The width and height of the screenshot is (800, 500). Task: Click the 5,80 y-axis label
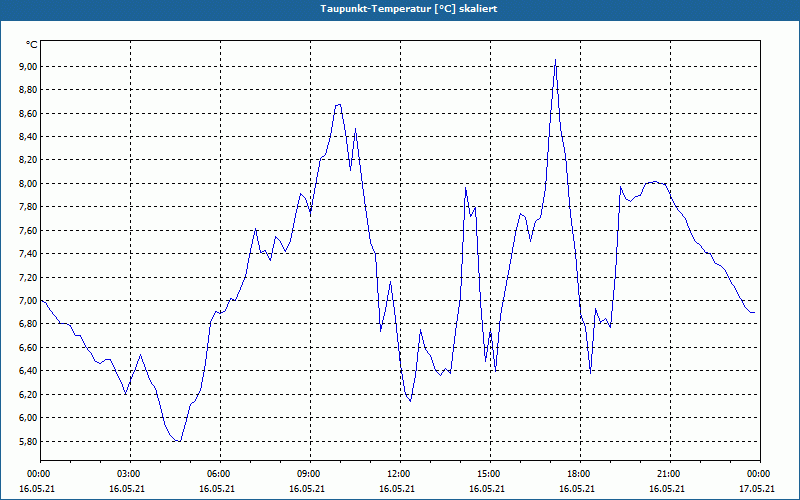click(28, 441)
